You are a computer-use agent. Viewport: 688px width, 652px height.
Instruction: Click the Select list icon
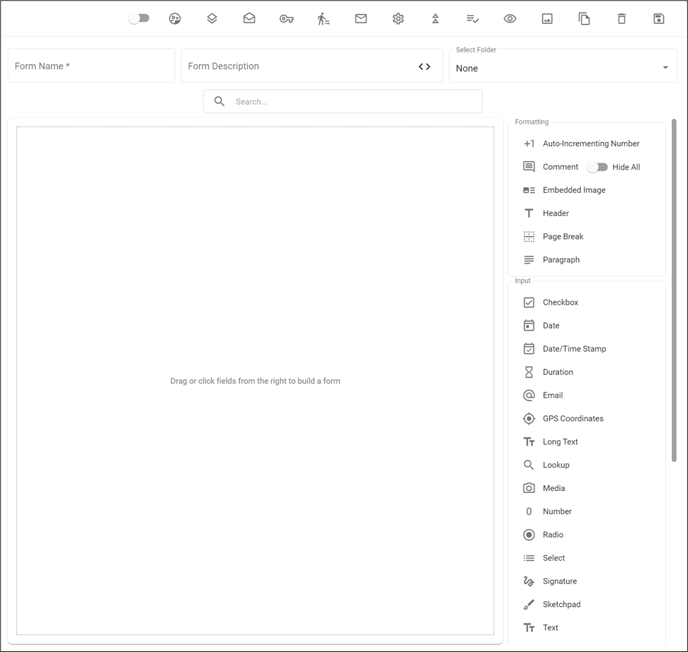click(529, 558)
